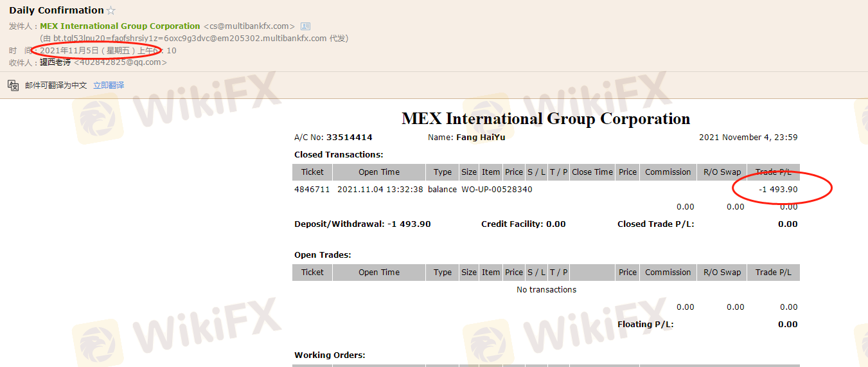Click the Closed Trade P/L label
Viewport: 868px width, 367px height.
coord(656,224)
